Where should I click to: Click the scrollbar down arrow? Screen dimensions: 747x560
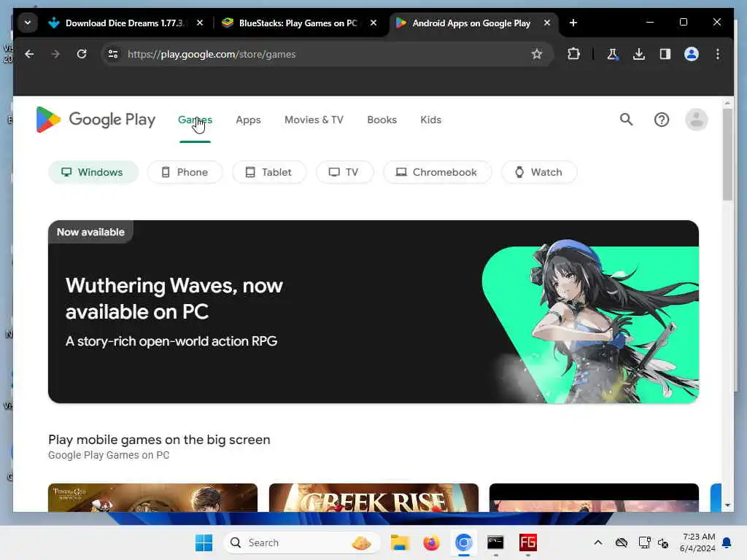[x=727, y=505]
